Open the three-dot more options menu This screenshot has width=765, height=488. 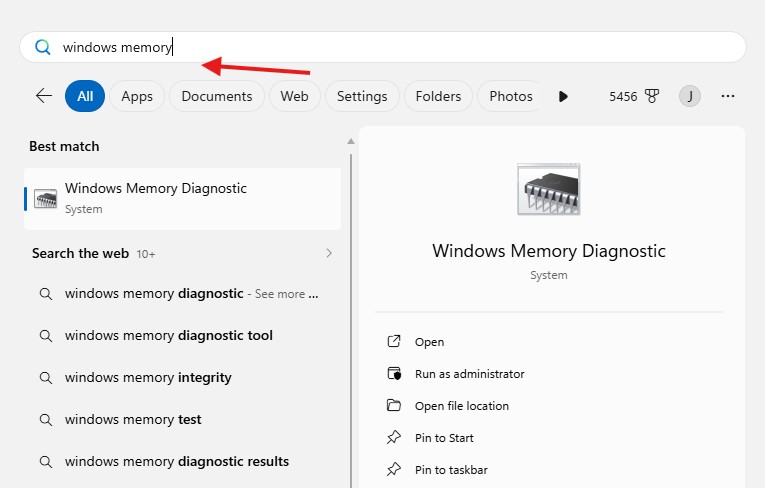(727, 96)
